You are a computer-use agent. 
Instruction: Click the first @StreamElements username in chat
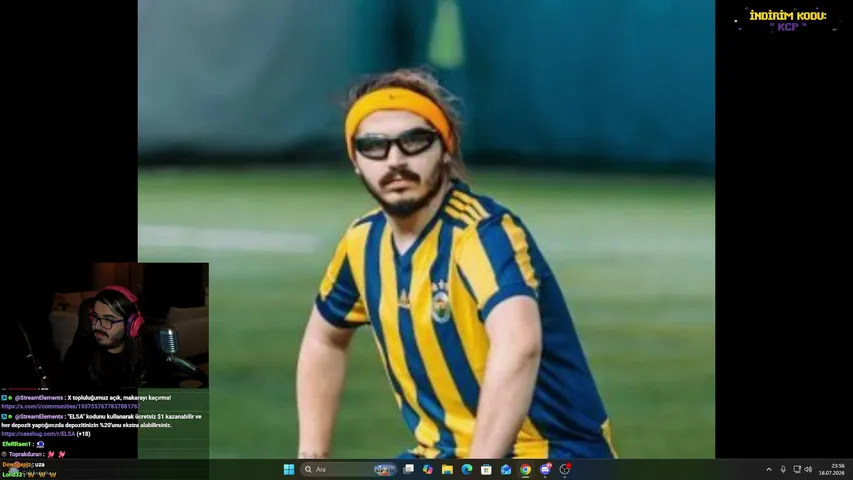39,398
